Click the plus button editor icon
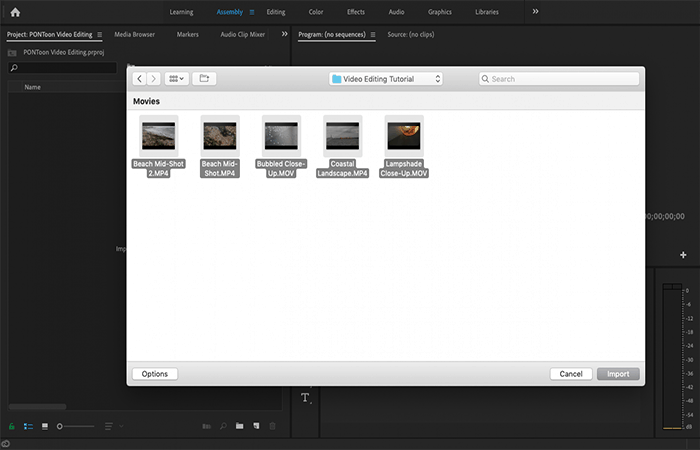Viewport: 700px width, 450px height. [x=683, y=255]
